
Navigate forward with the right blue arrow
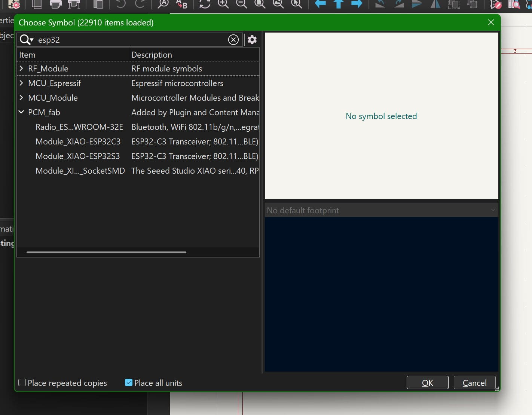pos(357,4)
